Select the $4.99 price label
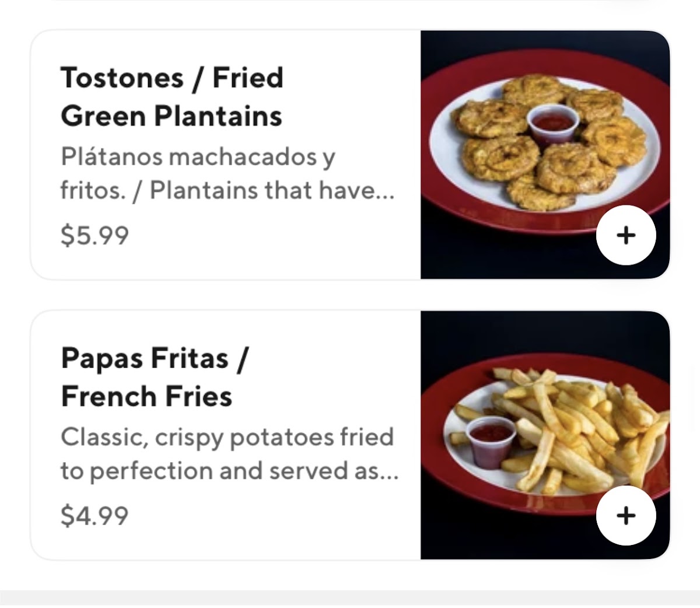Viewport: 700px width, 608px height. (x=94, y=515)
